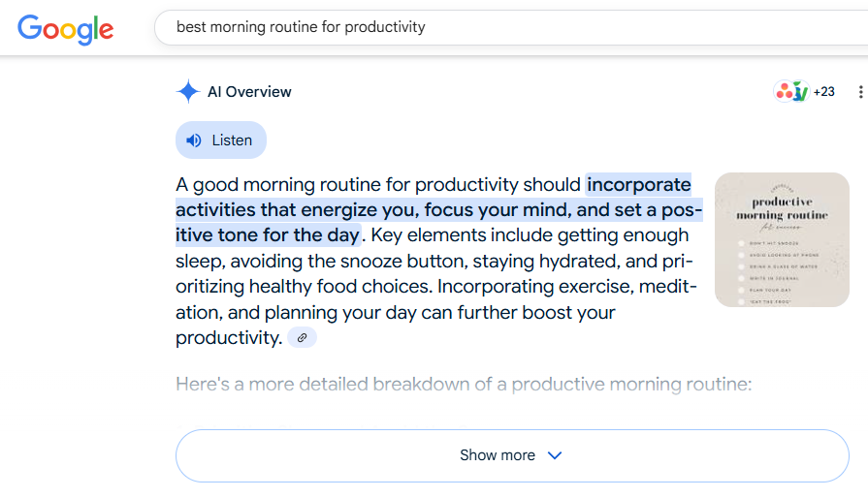Click faded 'Here's a more detailed breakdown' line
This screenshot has height=498, width=868.
(464, 384)
